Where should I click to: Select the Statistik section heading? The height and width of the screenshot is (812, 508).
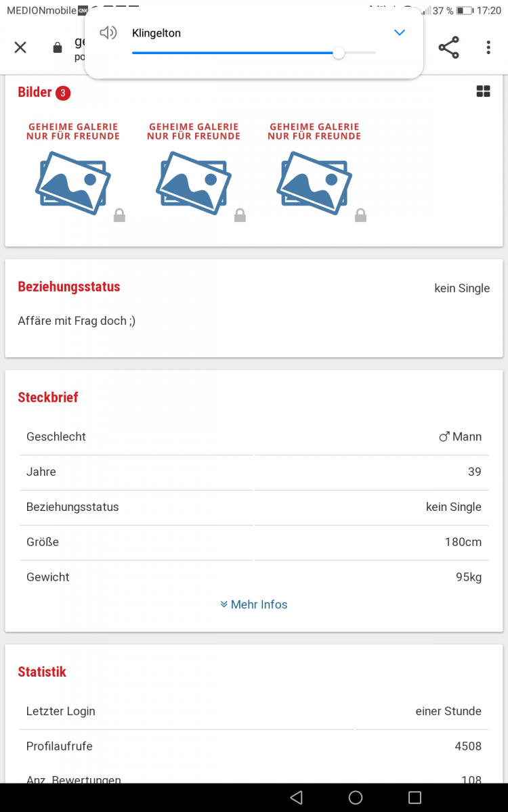pyautogui.click(x=42, y=672)
